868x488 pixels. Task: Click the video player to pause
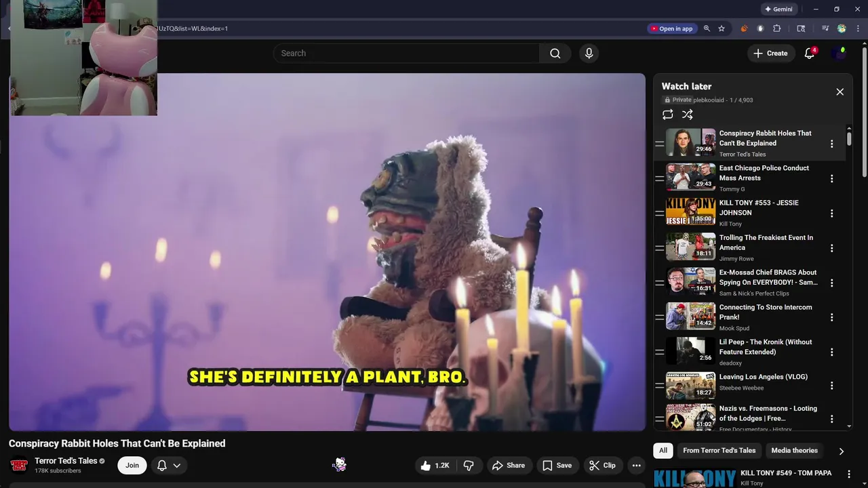click(x=327, y=252)
